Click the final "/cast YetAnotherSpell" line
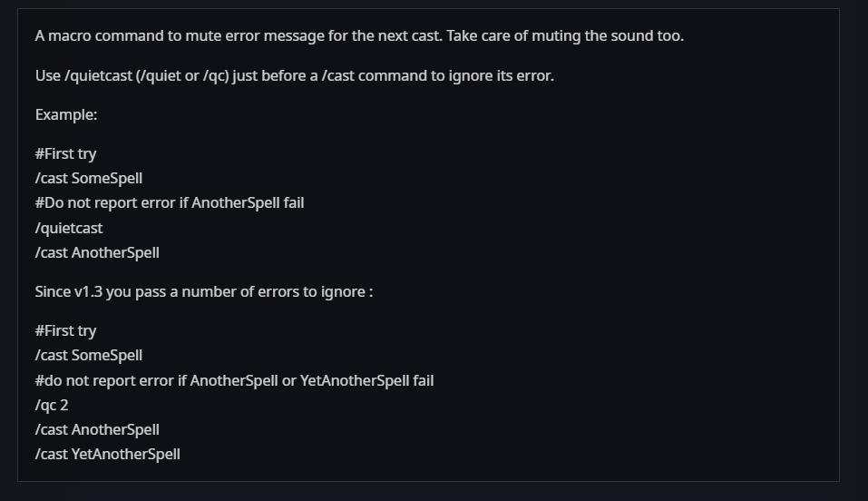Image resolution: width=868 pixels, height=501 pixels. (x=108, y=454)
